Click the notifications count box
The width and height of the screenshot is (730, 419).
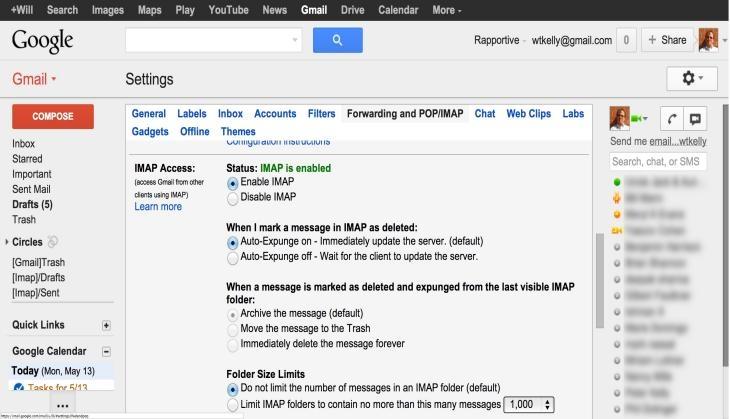pyautogui.click(x=626, y=40)
